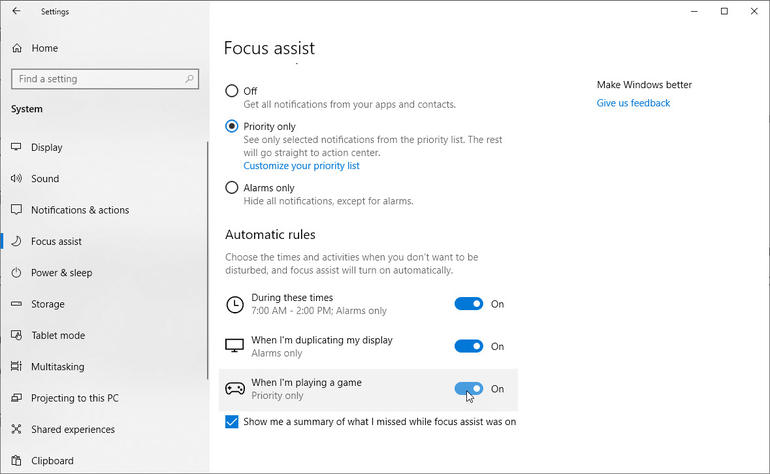Click the 7:00 AM - 2:00 PM; Alarms only text

pos(319,311)
